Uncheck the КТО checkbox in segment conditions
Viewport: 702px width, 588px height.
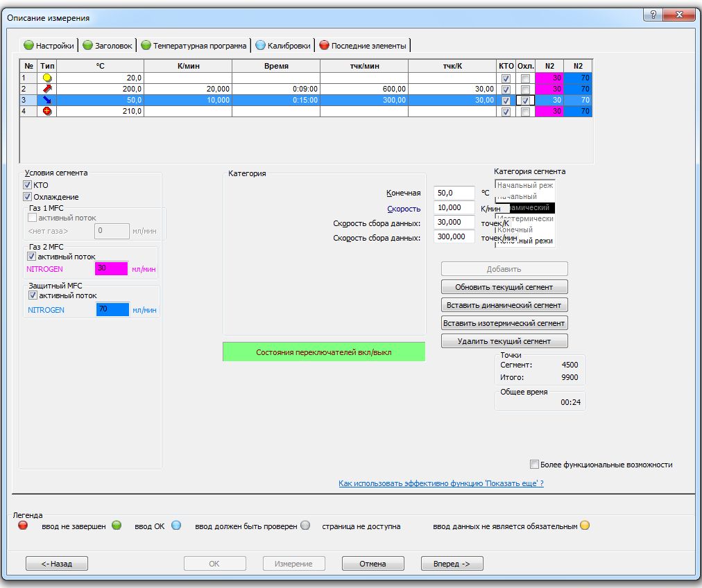click(28, 185)
